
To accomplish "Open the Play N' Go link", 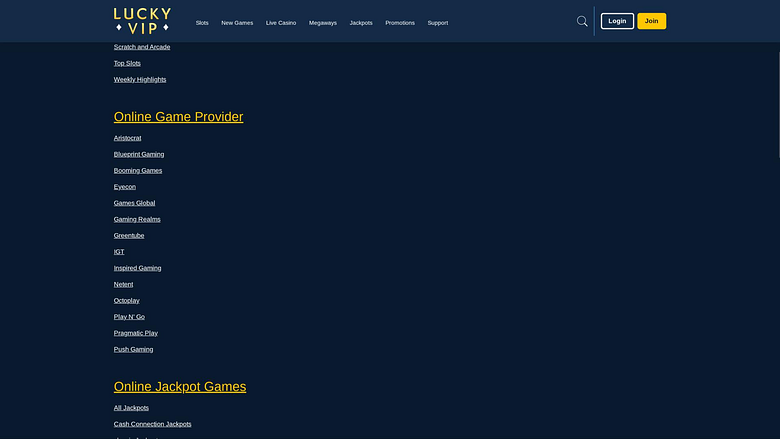I will 129,317.
